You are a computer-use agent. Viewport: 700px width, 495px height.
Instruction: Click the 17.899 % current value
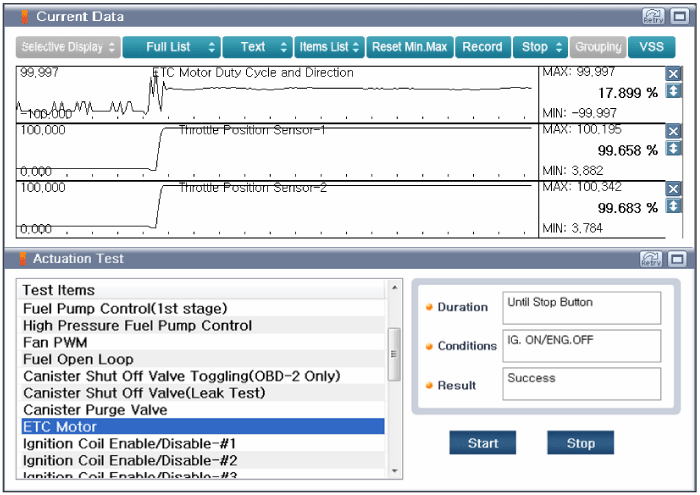[x=628, y=93]
